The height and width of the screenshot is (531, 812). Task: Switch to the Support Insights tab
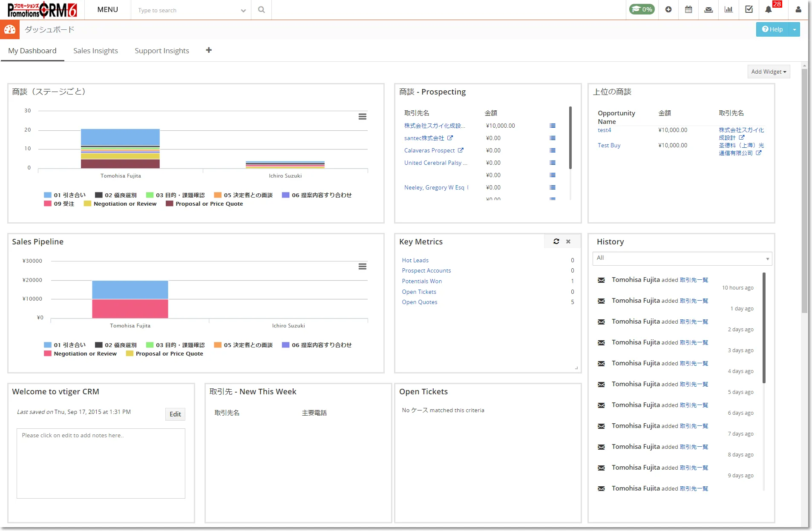(x=162, y=51)
